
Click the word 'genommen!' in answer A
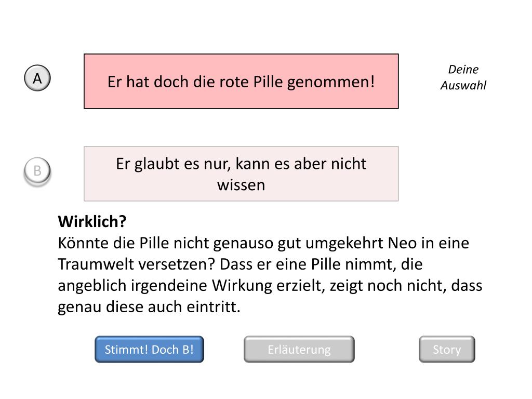[x=331, y=83]
